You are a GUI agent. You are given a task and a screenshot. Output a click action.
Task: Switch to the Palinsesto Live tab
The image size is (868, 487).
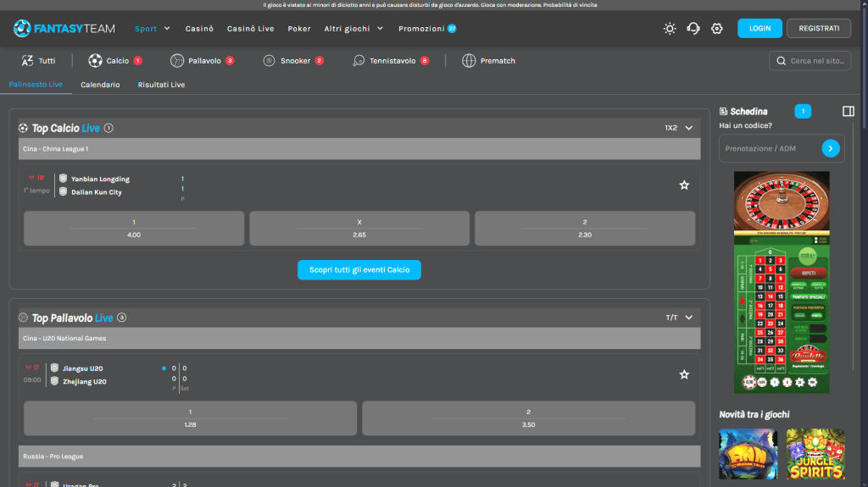[36, 85]
